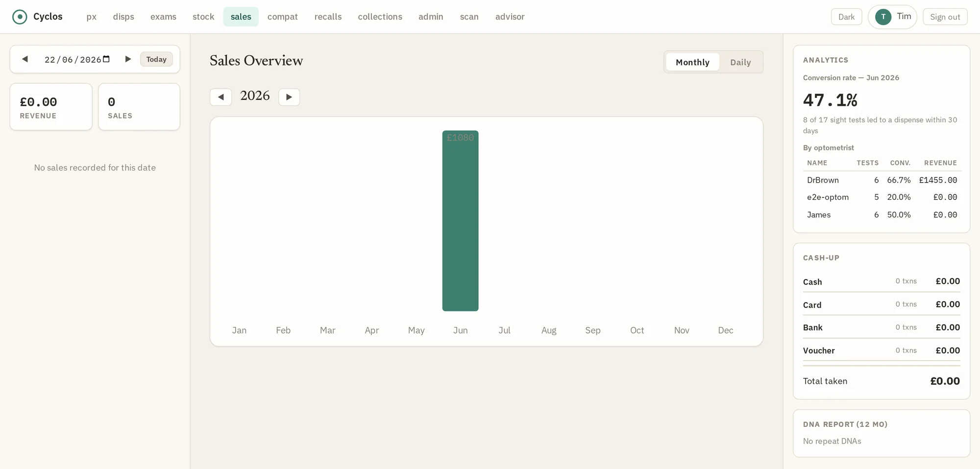Viewport: 980px width, 469px height.
Task: Open the collections tab
Action: point(380,17)
